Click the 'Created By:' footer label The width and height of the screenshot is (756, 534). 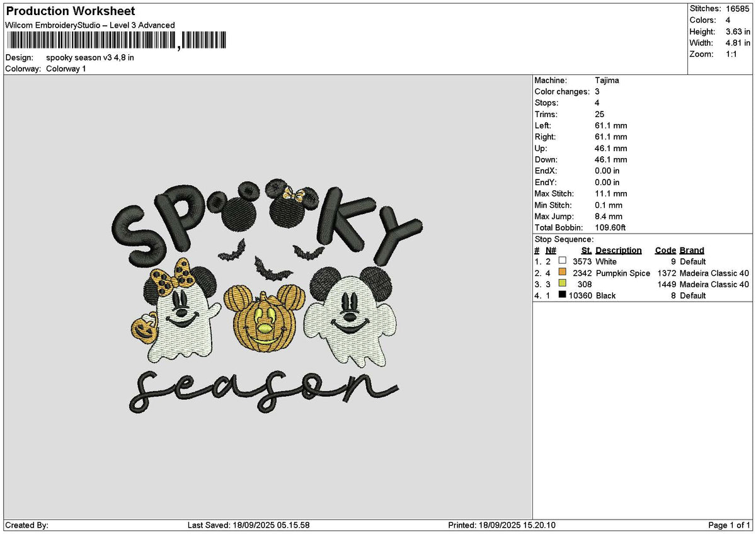(26, 525)
